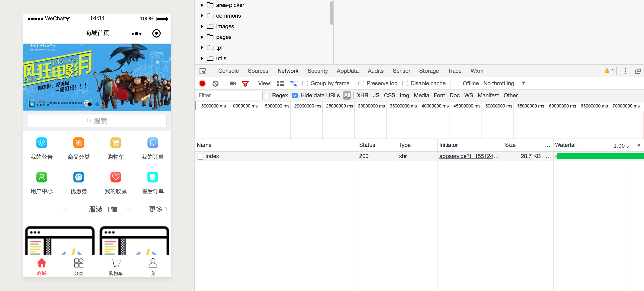Viewport: 644px width, 291px height.
Task: Enable the Preserve log checkbox
Action: pyautogui.click(x=361, y=83)
